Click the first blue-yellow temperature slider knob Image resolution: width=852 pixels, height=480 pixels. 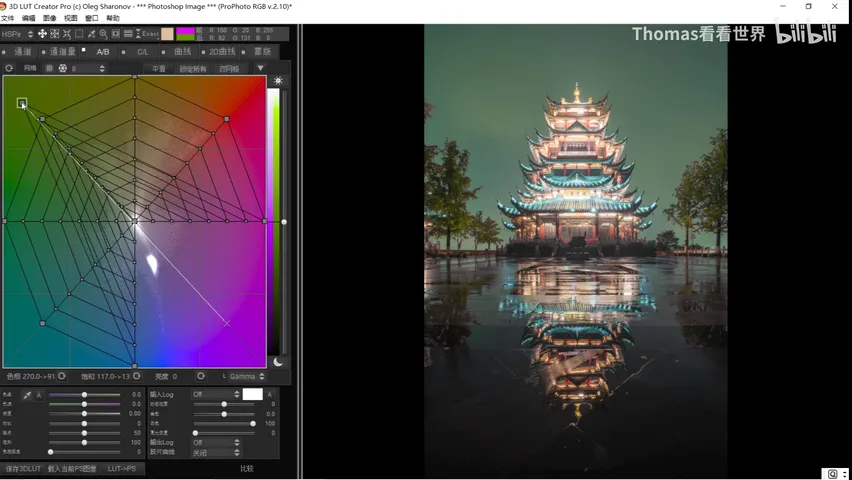84,395
